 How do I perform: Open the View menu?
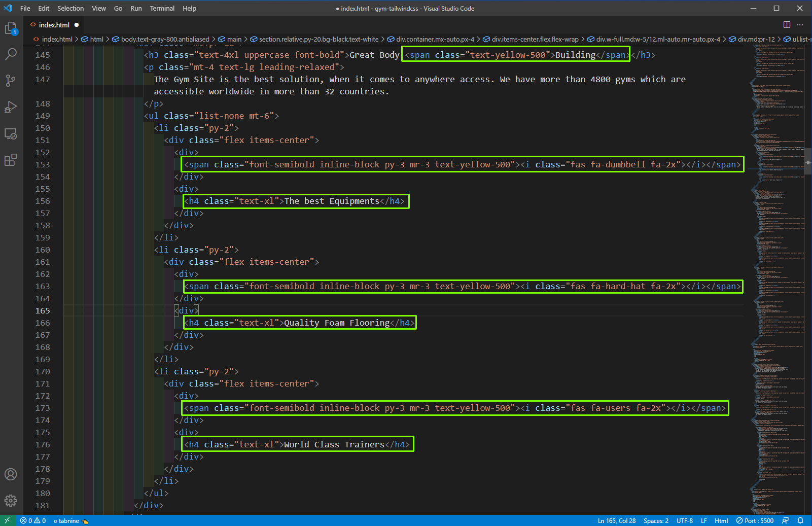coord(99,8)
